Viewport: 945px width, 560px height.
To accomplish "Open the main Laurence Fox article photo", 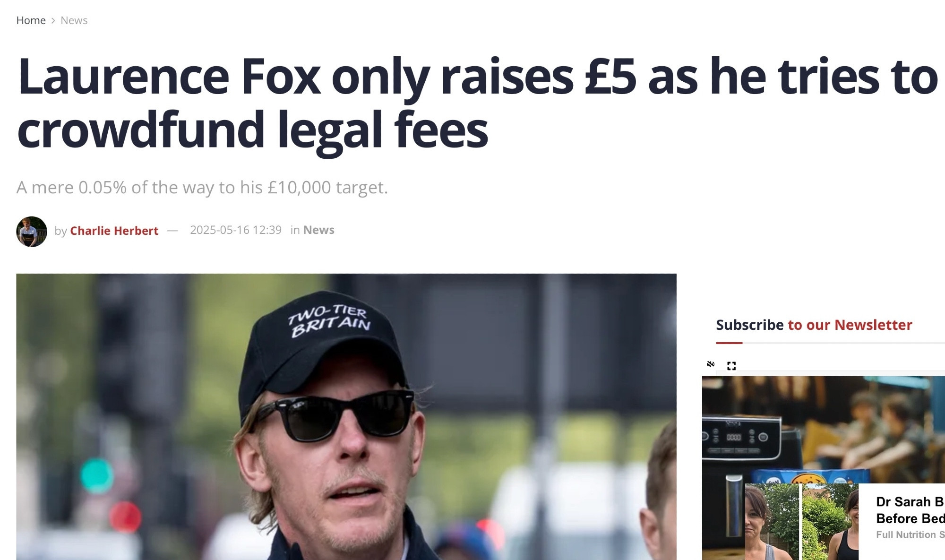I will [x=346, y=417].
